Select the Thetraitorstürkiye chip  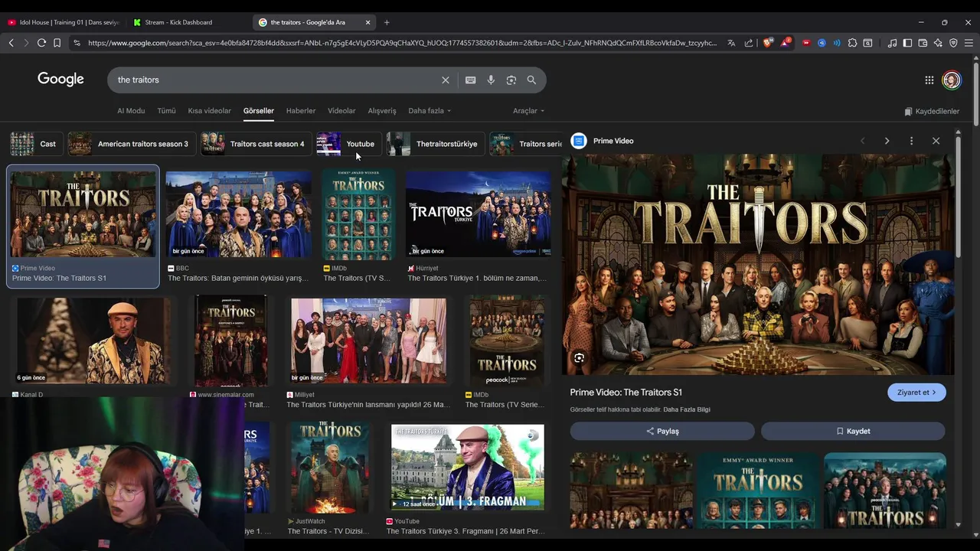[435, 144]
